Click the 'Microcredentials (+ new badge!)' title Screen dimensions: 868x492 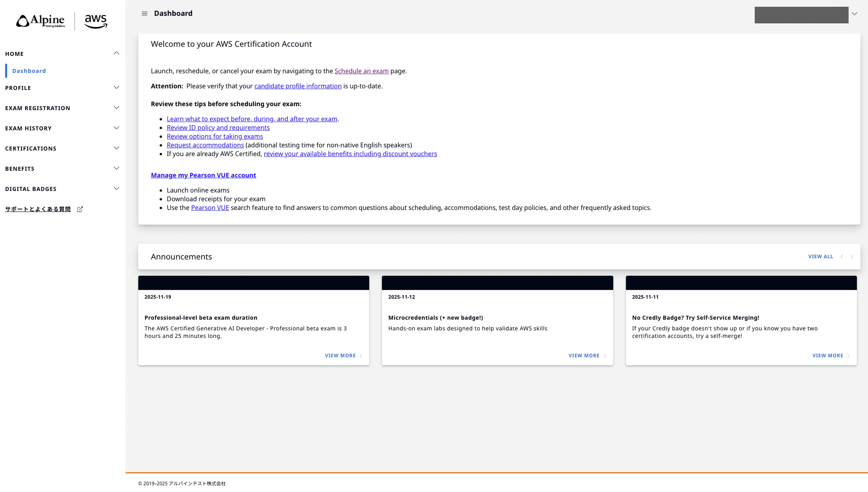[436, 318]
